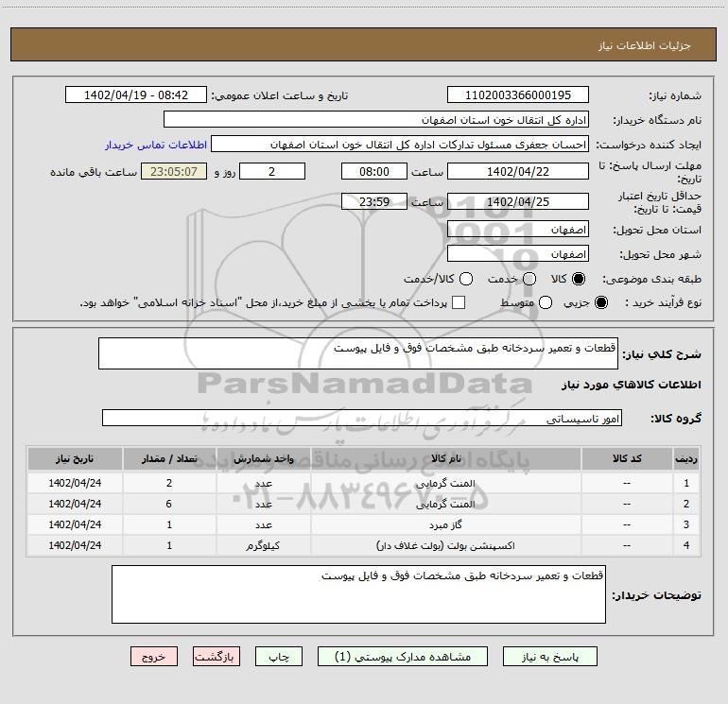Click the response deadline date 1402/04/22

[518, 171]
